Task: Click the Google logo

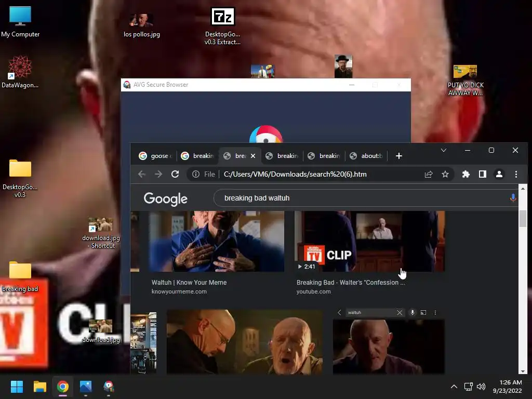Action: tap(166, 199)
